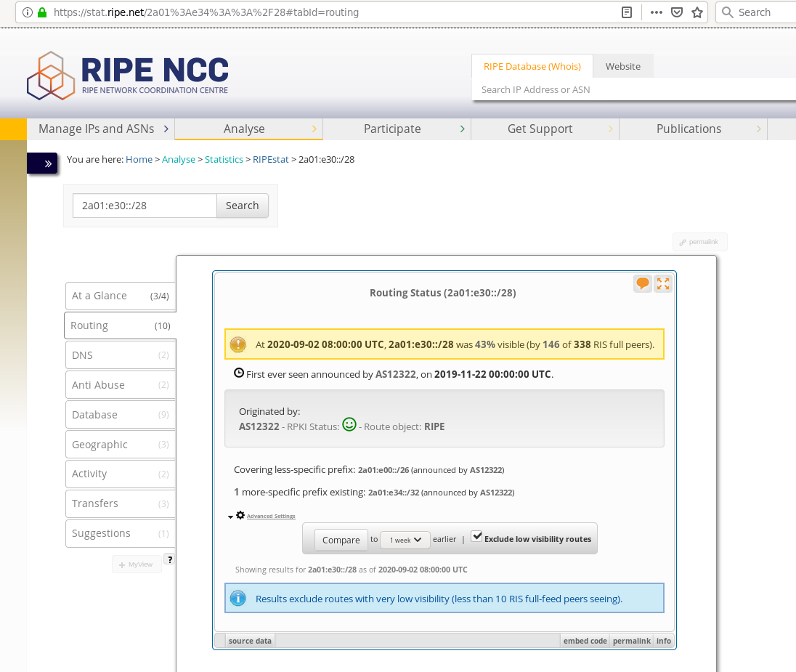Save page to Pocket icon
The height and width of the screenshot is (672, 796).
(677, 12)
